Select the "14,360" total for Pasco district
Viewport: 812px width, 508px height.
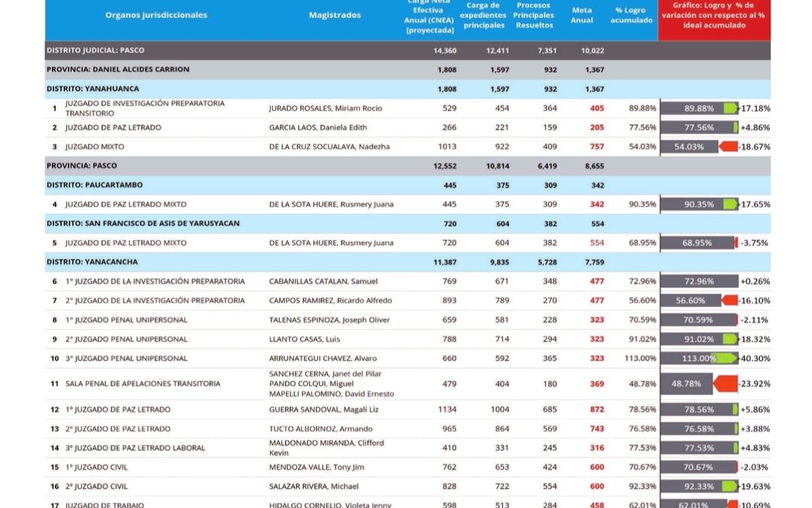point(445,51)
